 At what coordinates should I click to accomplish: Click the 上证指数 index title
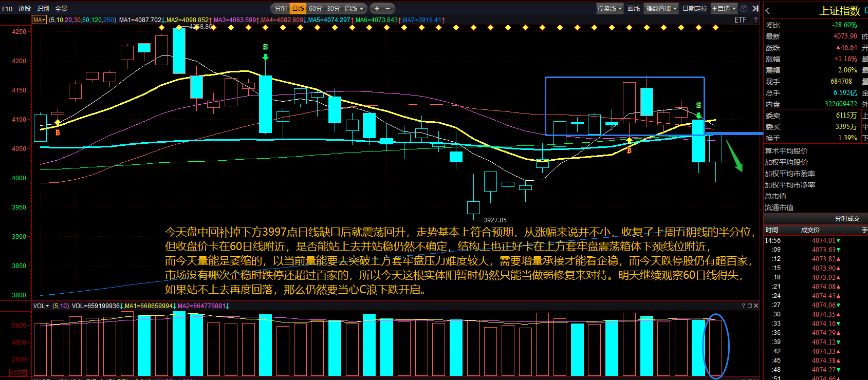840,11
